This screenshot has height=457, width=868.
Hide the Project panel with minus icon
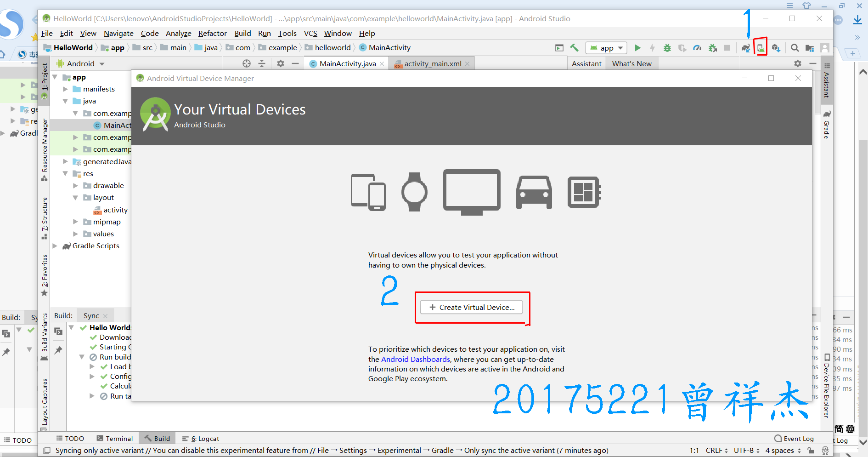click(x=295, y=63)
